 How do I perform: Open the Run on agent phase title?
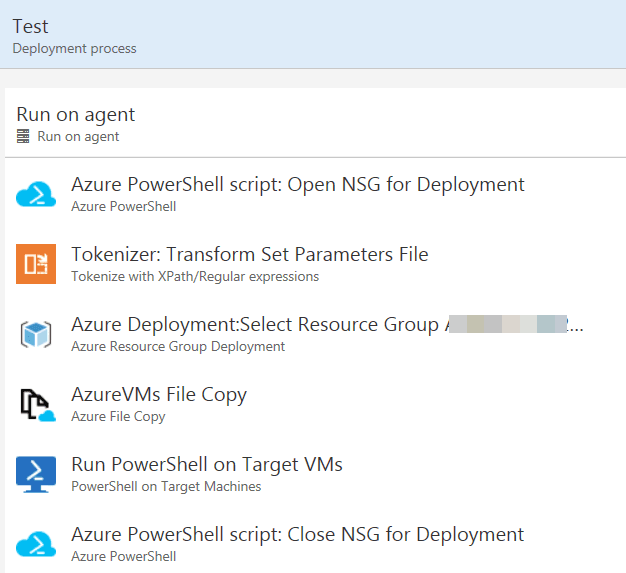click(76, 115)
